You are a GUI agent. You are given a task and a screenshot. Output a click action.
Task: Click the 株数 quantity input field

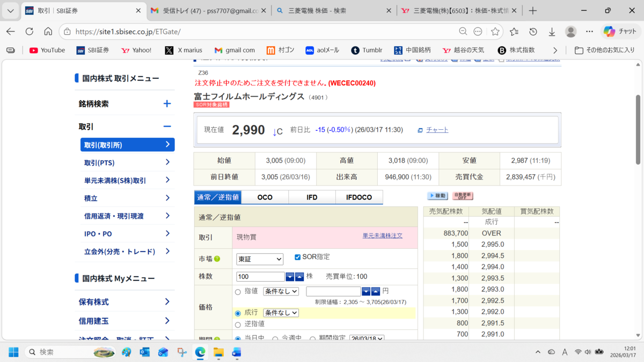(x=260, y=277)
